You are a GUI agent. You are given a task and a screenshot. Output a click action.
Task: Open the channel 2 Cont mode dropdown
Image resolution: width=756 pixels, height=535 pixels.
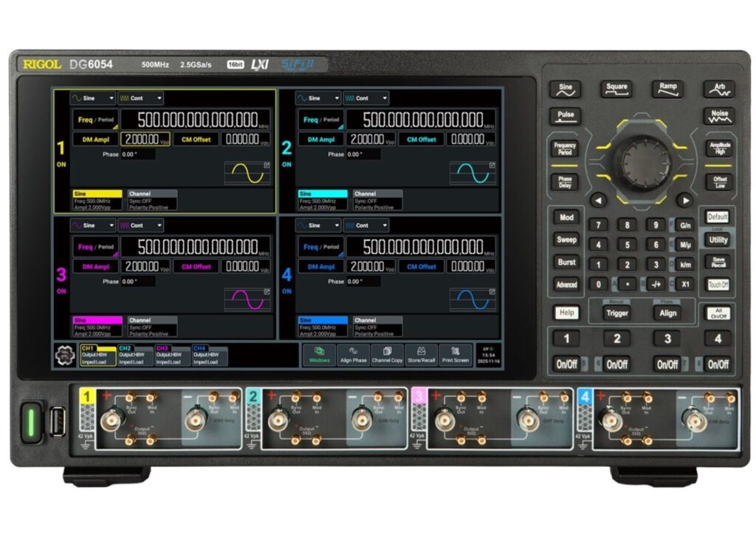pyautogui.click(x=366, y=98)
